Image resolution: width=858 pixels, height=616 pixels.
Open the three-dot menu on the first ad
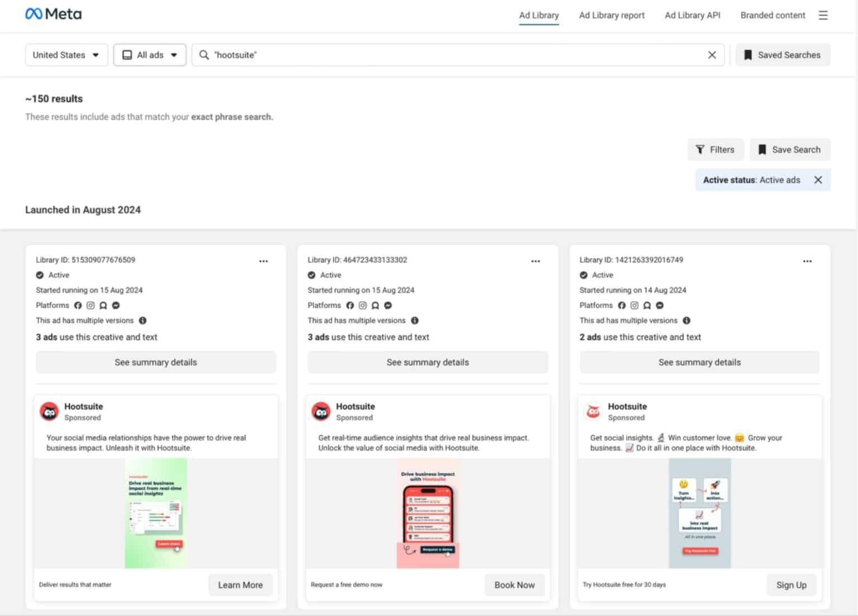click(x=263, y=260)
